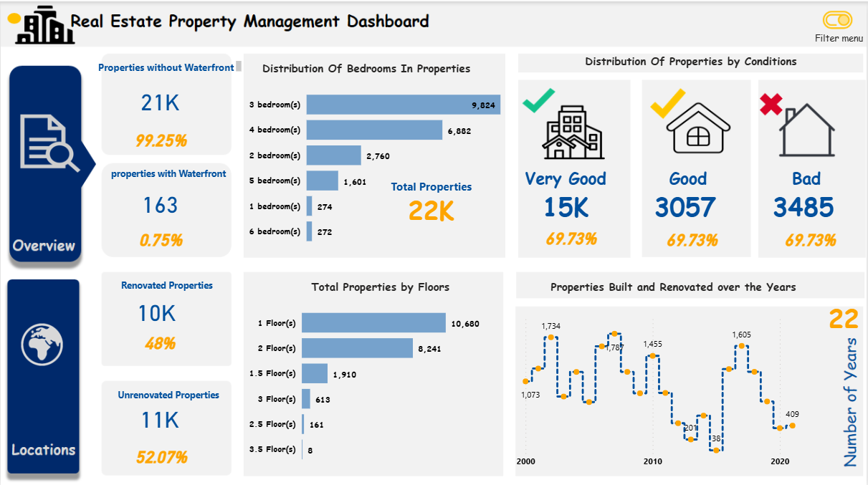
Task: Click the 3 bedroom(s) bar in bedrooms chart
Action: (401, 104)
